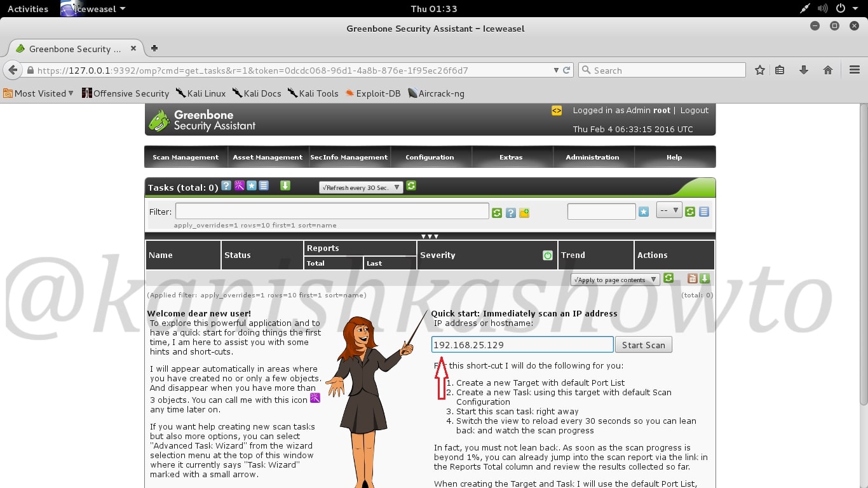The image size is (868, 488).
Task: Export page contents with green download icon
Action: point(705,278)
